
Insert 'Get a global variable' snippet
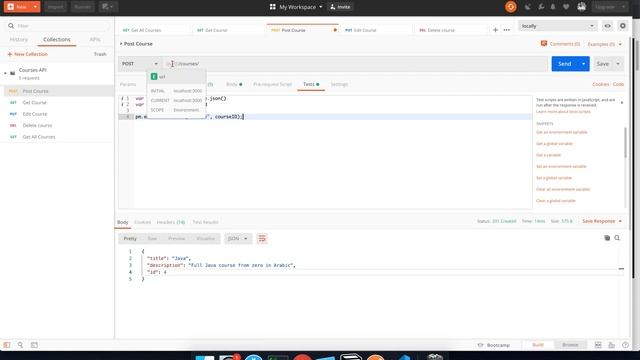click(x=554, y=144)
